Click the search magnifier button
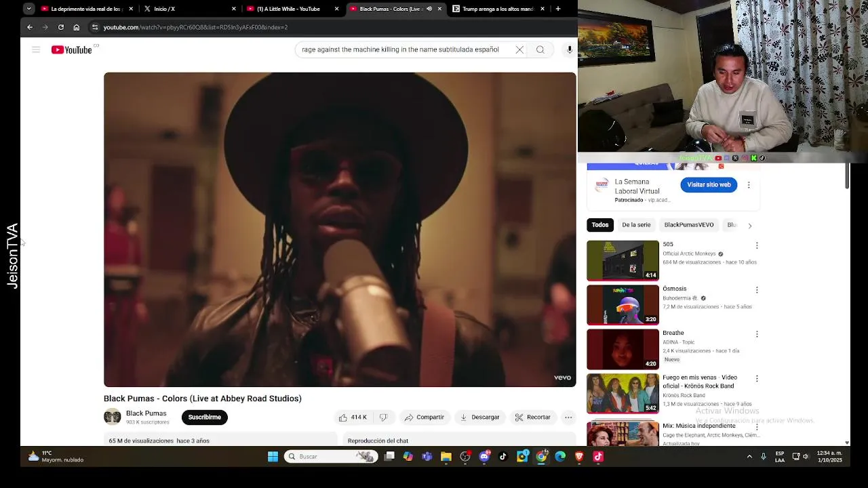Image resolution: width=868 pixels, height=488 pixels. (540, 49)
